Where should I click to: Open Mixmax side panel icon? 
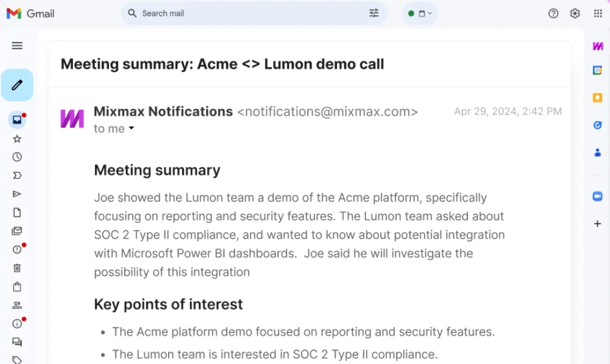[598, 46]
